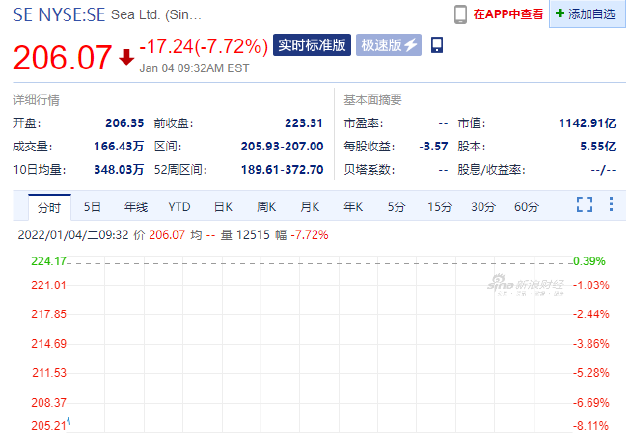The width and height of the screenshot is (630, 433).
Task: Click the 前收盘 value 223.31
Action: [304, 123]
